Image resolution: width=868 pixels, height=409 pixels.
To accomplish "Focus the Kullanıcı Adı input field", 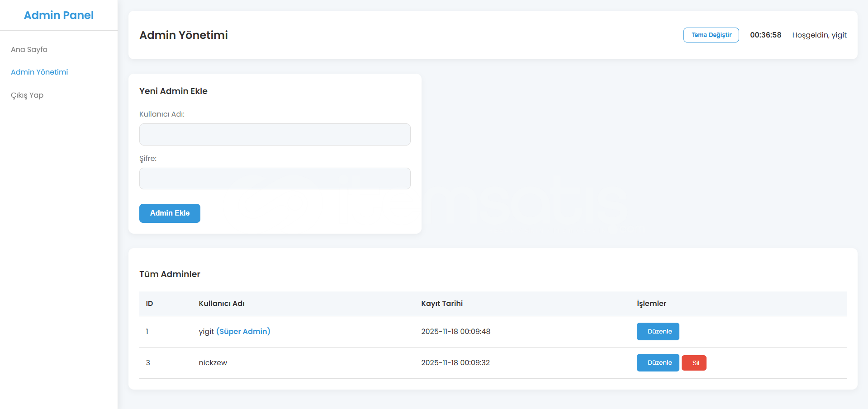I will pyautogui.click(x=275, y=134).
